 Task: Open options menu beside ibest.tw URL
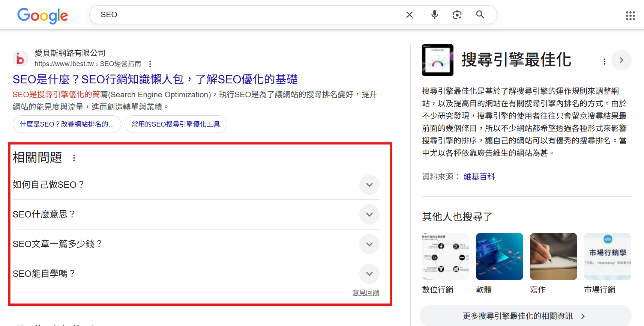[150, 64]
